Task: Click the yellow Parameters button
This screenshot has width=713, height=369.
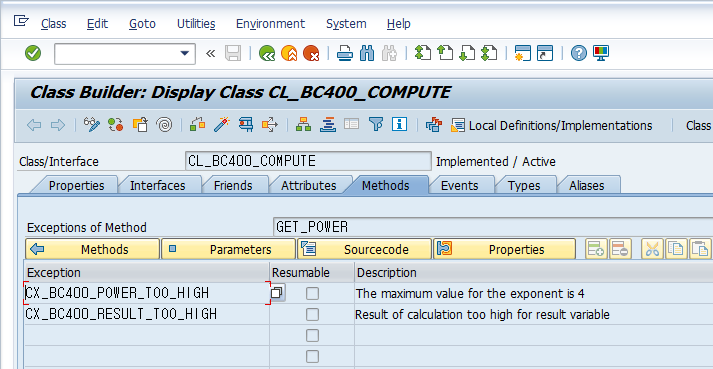Action: click(x=228, y=249)
